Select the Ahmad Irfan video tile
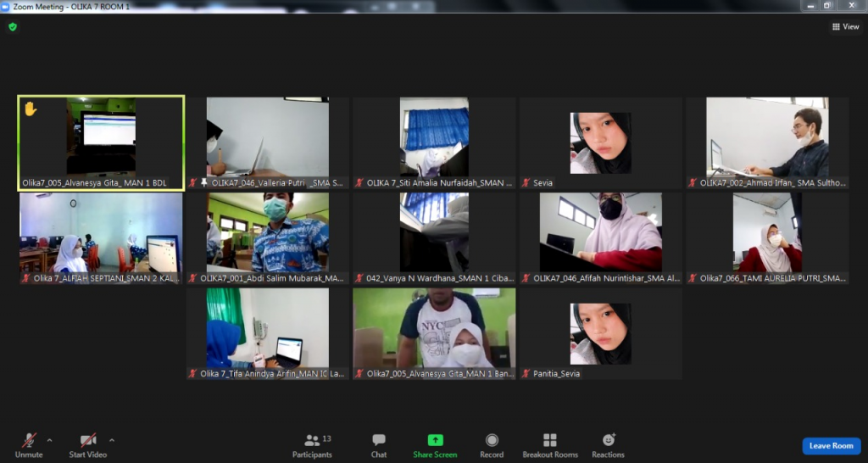The width and height of the screenshot is (868, 463). (x=767, y=142)
